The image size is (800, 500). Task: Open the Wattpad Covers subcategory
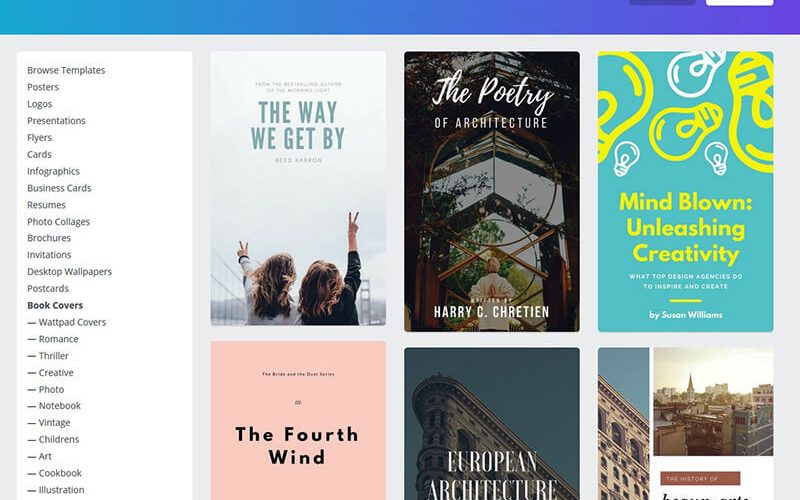67,322
